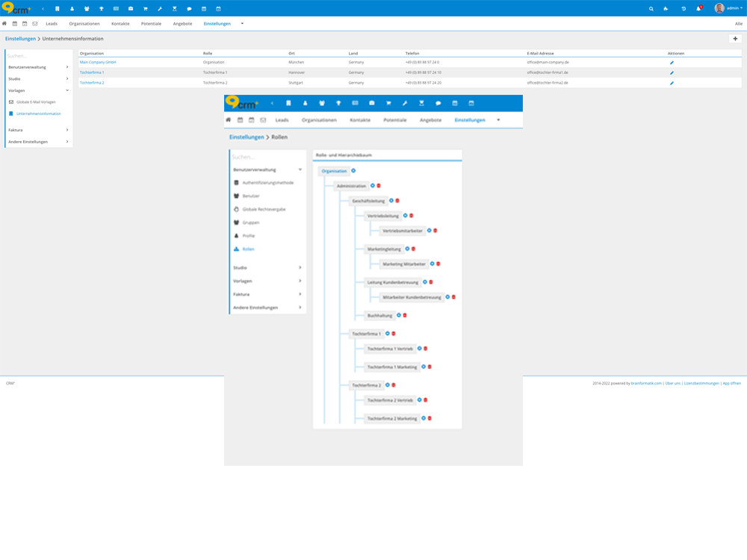Click the Suchen search field in sidebar

[37, 56]
